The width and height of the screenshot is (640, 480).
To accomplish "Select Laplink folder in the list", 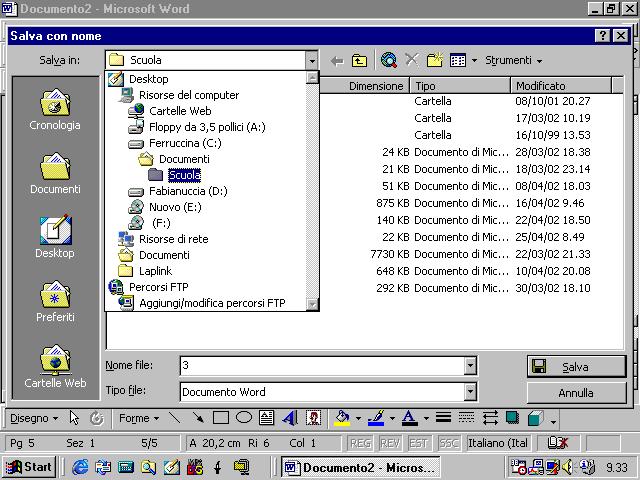I will (155, 271).
